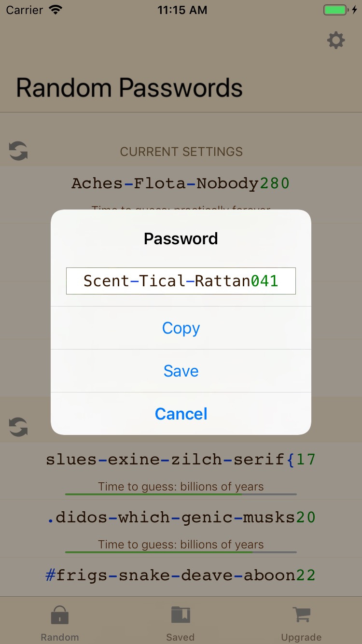Tap the strength bar under slues-exine password
This screenshot has height=644, width=362.
tap(181, 494)
